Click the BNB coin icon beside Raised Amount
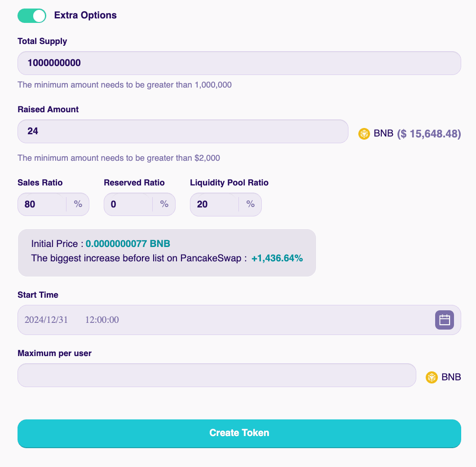This screenshot has height=467, width=476. pos(364,134)
